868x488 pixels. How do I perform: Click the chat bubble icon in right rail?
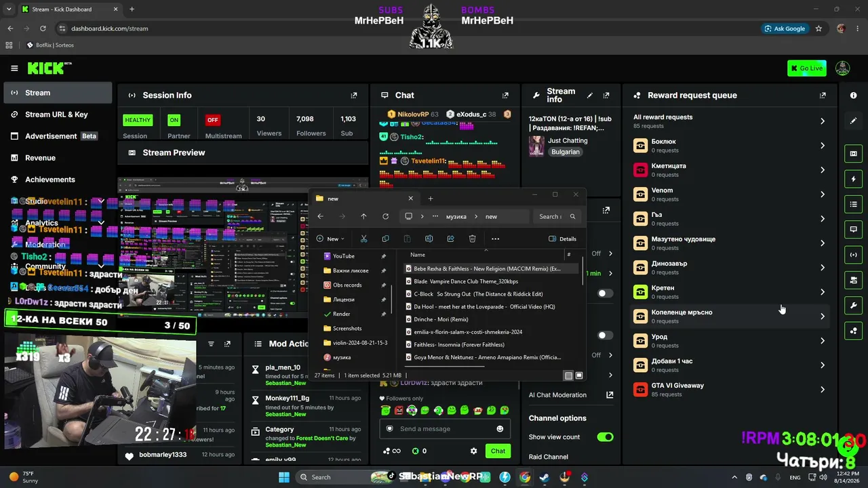pos(853,229)
